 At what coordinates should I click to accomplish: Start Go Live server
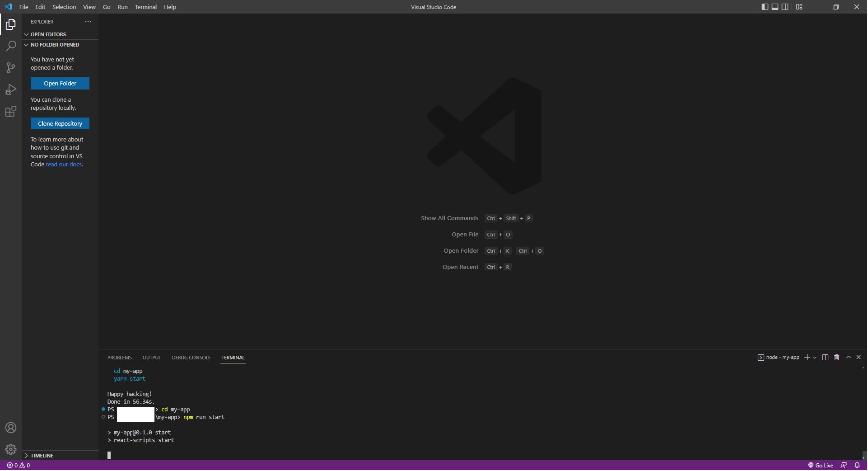pyautogui.click(x=821, y=466)
